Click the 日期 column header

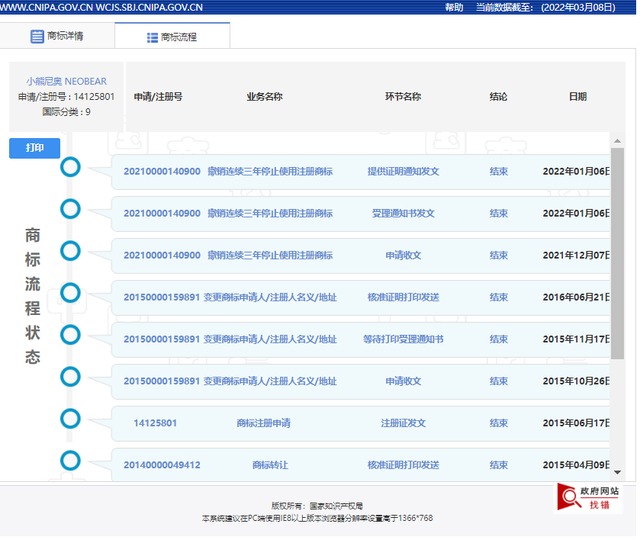[x=578, y=97]
